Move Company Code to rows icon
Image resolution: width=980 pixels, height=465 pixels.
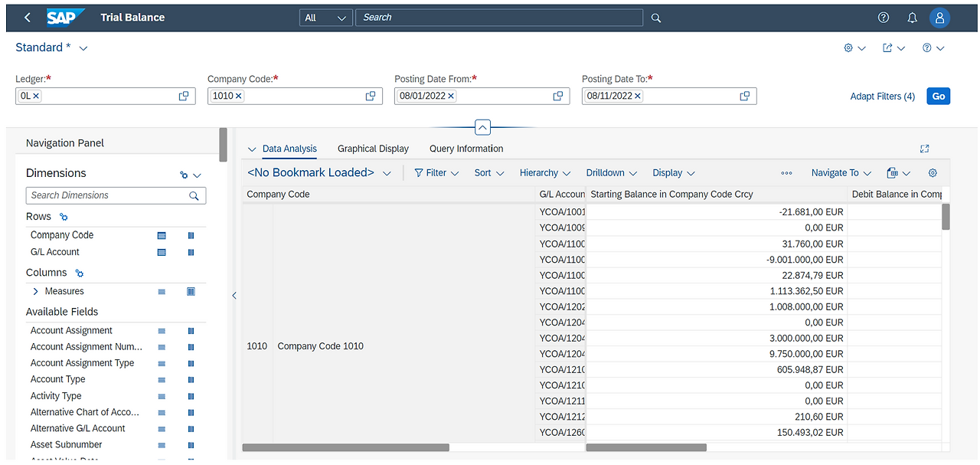click(x=162, y=235)
